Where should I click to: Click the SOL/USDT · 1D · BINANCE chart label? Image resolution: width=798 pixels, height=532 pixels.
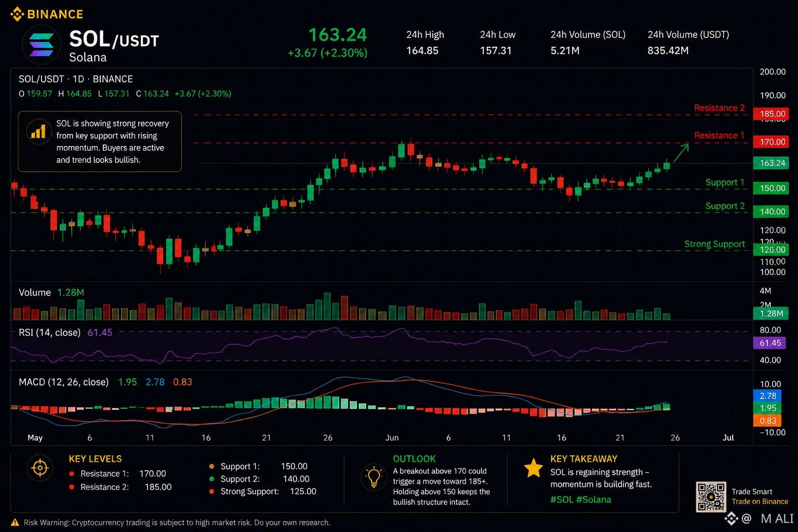point(76,79)
